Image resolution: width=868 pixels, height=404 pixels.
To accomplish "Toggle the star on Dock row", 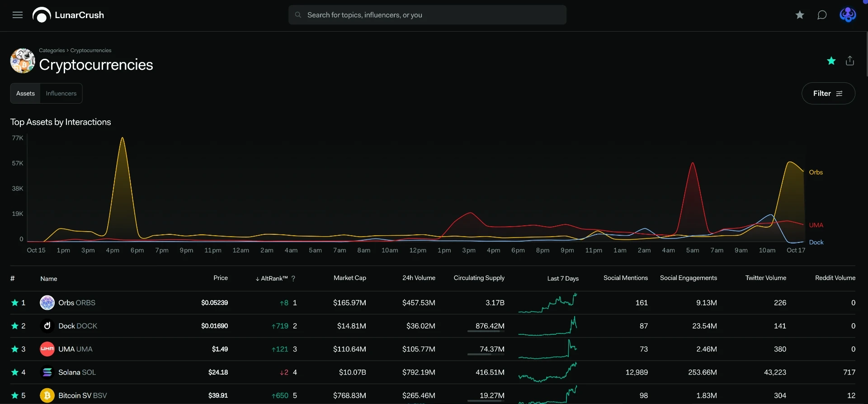I will click(x=15, y=326).
